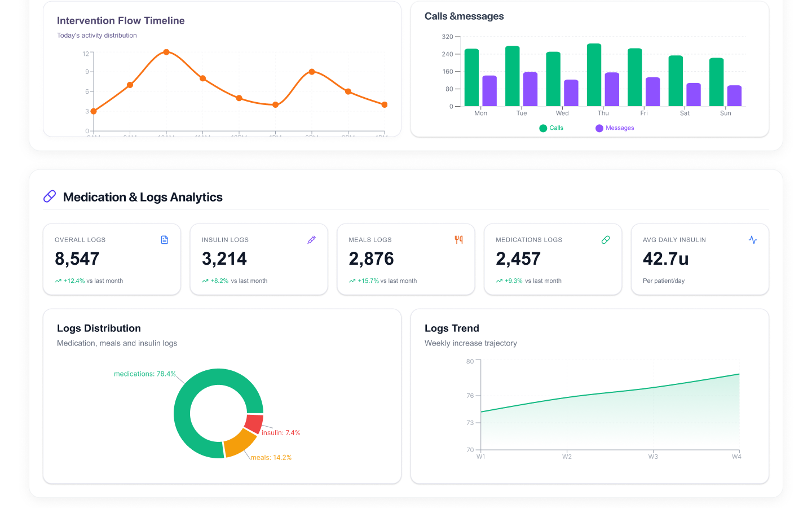The height and width of the screenshot is (508, 812).
Task: Click the Insulin Logs value 3,214
Action: tap(224, 259)
